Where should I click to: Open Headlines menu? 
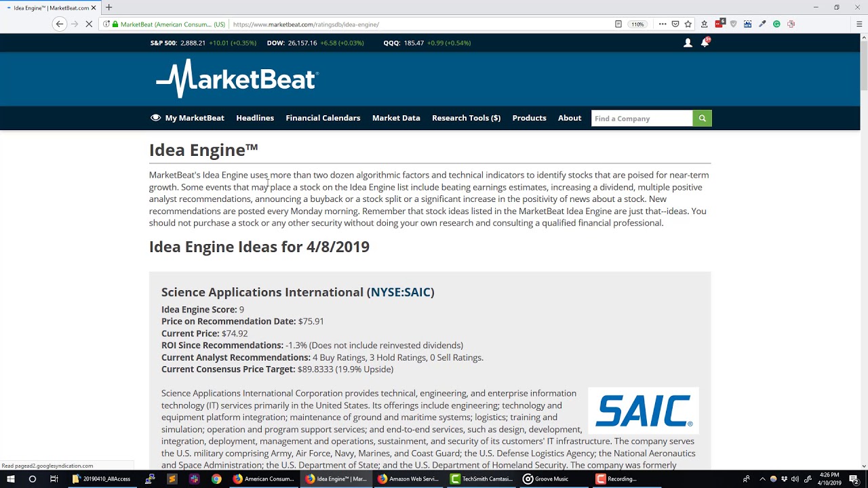click(x=255, y=118)
